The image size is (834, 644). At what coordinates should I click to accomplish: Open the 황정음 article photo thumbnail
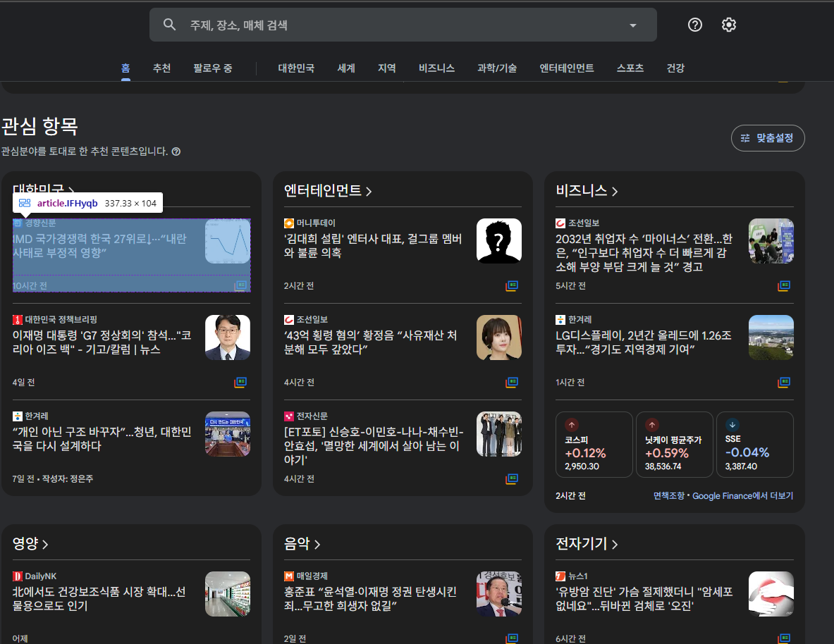[499, 338]
